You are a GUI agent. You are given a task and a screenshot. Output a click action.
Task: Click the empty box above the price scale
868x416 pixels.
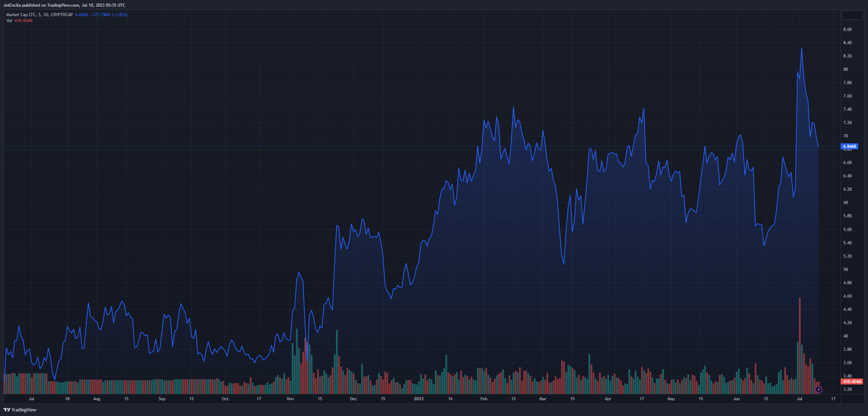pos(852,15)
